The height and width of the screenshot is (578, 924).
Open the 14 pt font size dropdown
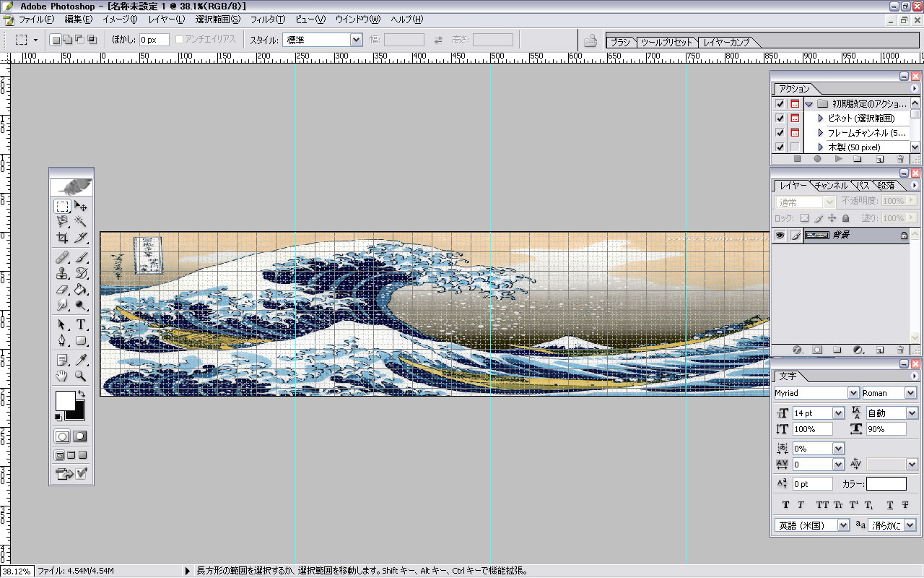click(x=838, y=413)
